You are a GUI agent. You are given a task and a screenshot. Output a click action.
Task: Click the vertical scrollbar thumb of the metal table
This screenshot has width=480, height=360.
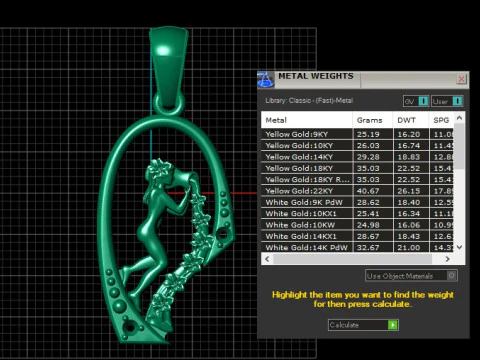click(459, 147)
